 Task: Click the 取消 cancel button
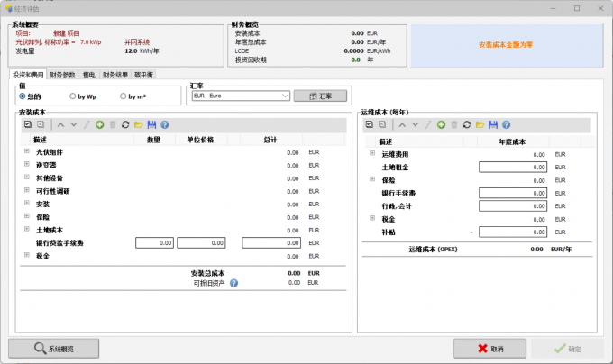pyautogui.click(x=489, y=349)
